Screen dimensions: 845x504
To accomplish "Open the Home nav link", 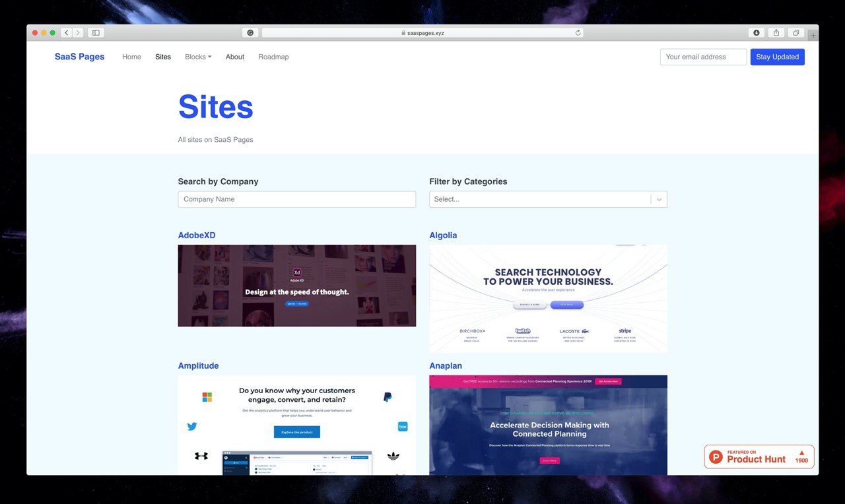I will pyautogui.click(x=131, y=57).
